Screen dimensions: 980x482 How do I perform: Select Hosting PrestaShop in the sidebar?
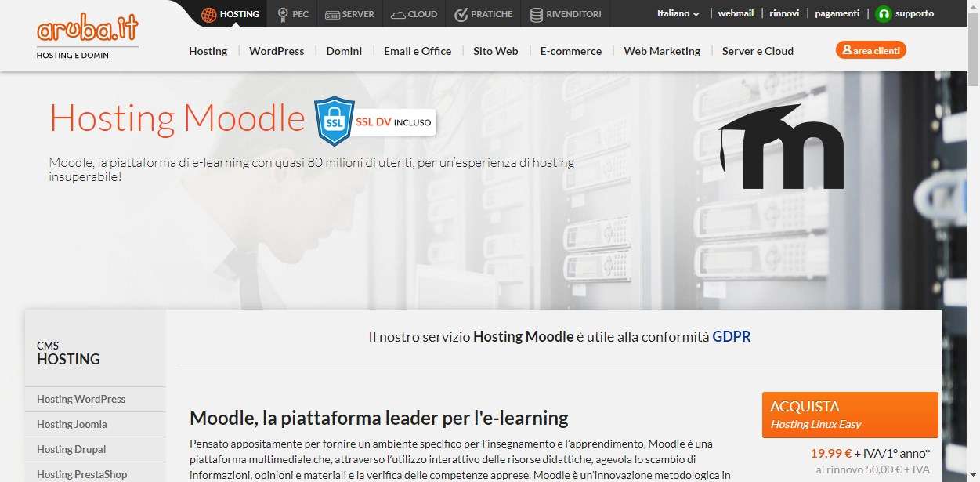81,473
